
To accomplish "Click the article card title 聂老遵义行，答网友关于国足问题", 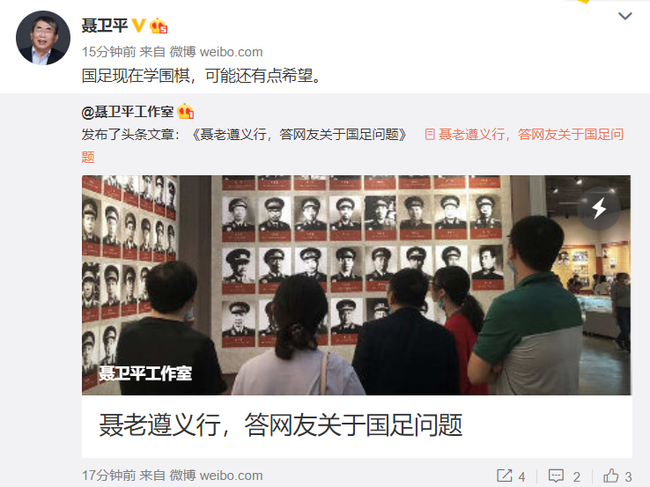I will tap(281, 425).
